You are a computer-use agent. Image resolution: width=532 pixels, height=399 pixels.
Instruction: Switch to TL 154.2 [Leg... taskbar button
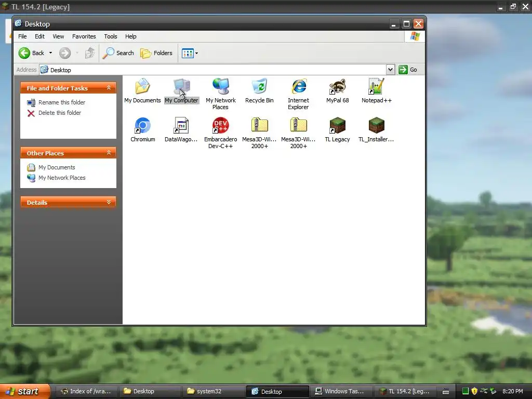pos(405,391)
